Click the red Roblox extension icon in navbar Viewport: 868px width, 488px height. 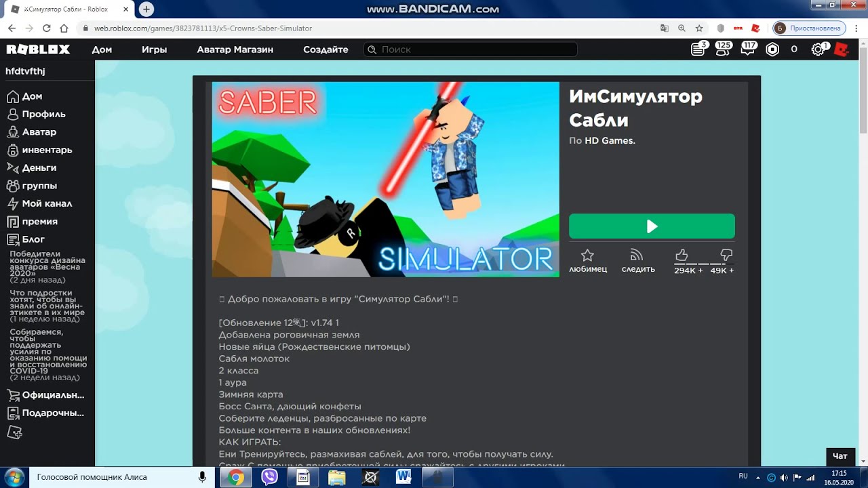click(x=842, y=49)
